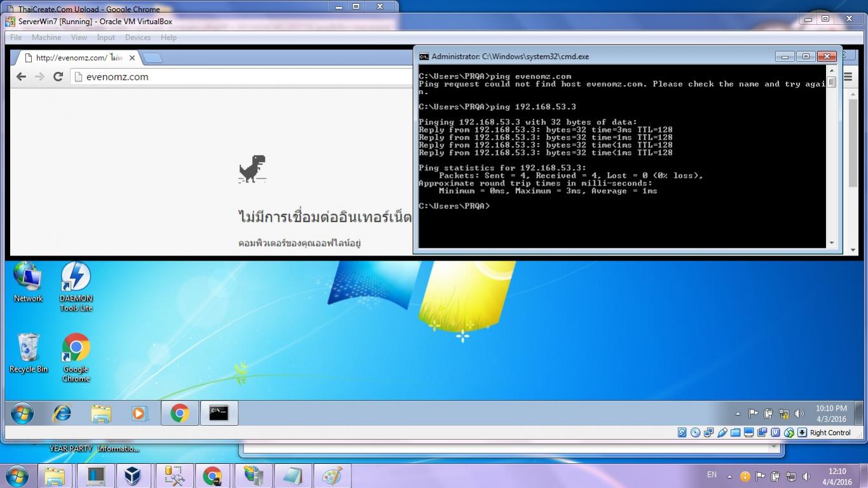Open Windows Media Player on guest taskbar

139,414
